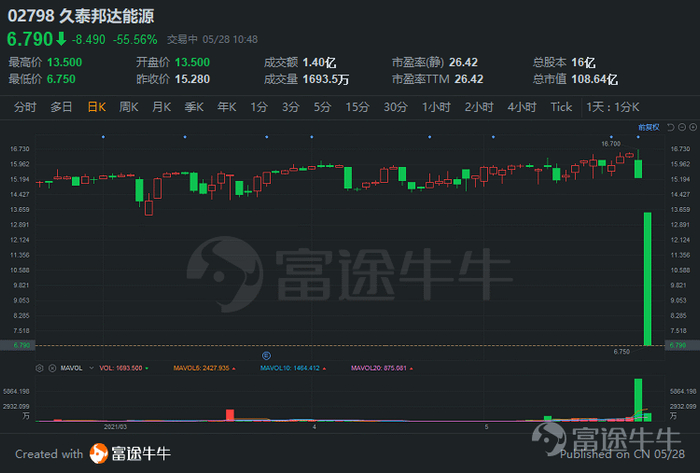Select the 日K daily candlestick tab
This screenshot has width=700, height=473.
(96, 107)
